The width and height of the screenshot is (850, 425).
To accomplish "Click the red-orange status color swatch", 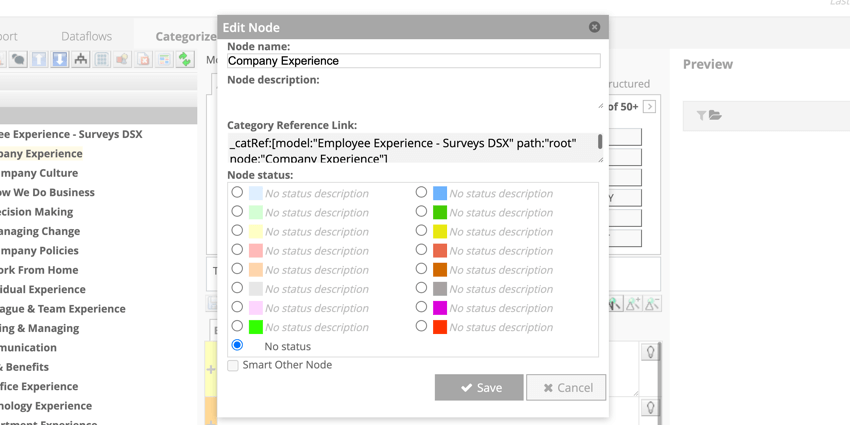I will pyautogui.click(x=440, y=327).
